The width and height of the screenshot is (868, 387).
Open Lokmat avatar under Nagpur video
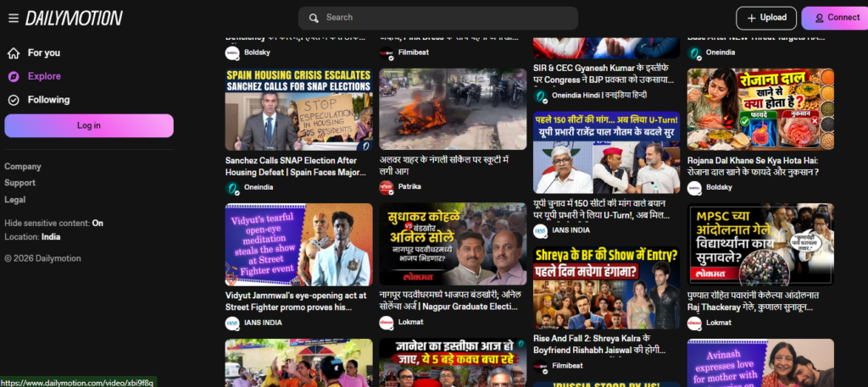coord(386,323)
